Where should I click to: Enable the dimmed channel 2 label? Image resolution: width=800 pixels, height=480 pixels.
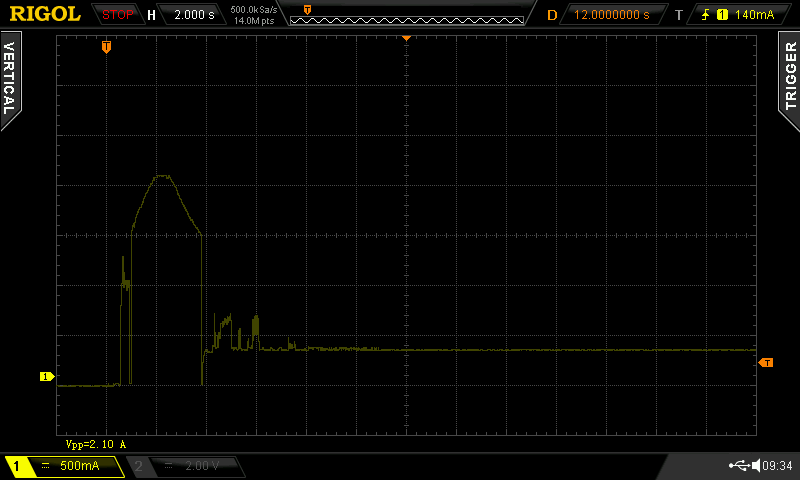[x=138, y=466]
